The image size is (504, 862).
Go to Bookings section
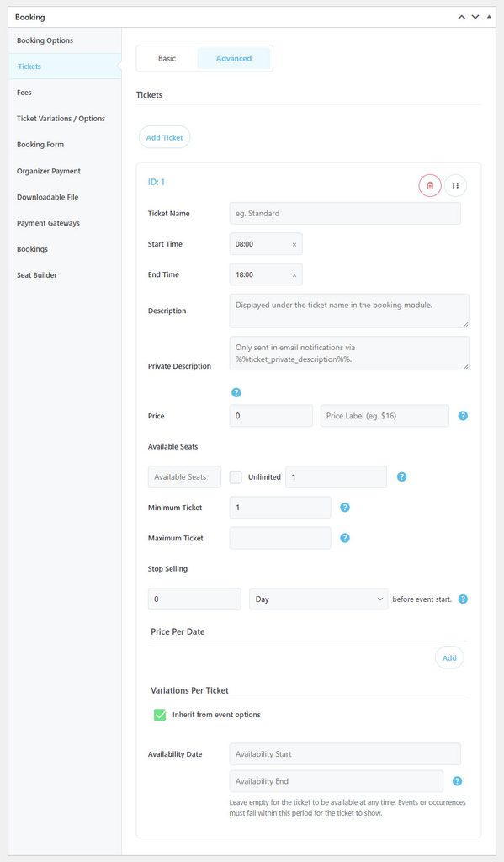[65, 249]
